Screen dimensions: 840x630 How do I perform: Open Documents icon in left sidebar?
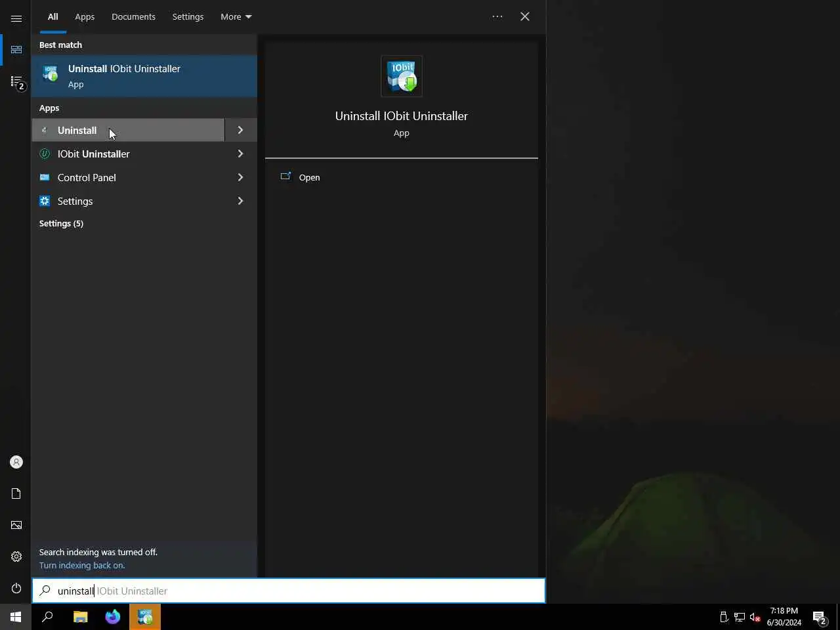(16, 493)
